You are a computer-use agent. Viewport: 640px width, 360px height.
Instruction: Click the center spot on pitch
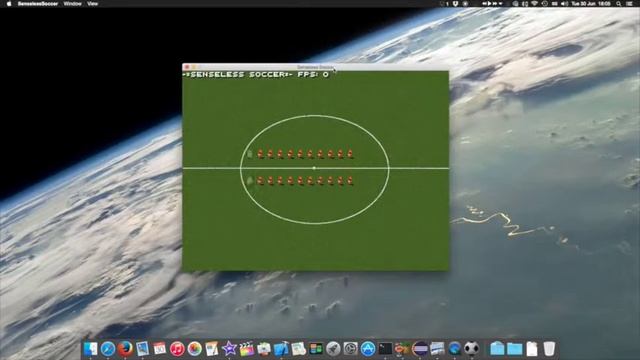pos(314,168)
